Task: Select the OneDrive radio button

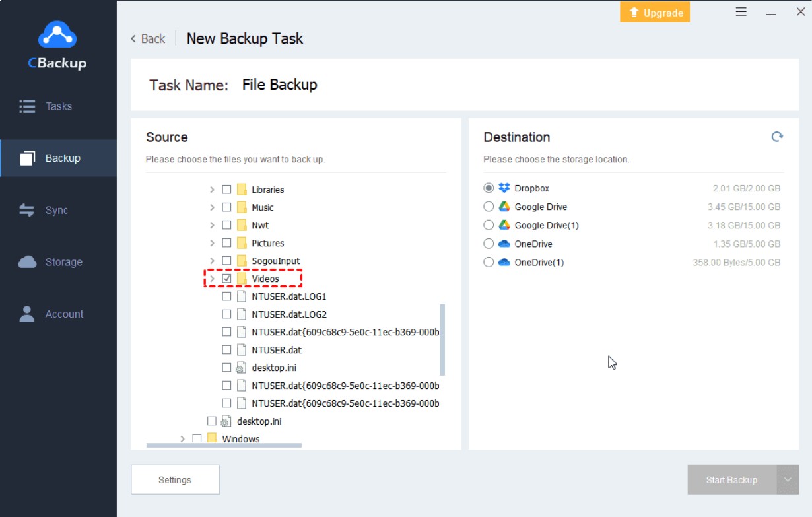Action: click(489, 244)
